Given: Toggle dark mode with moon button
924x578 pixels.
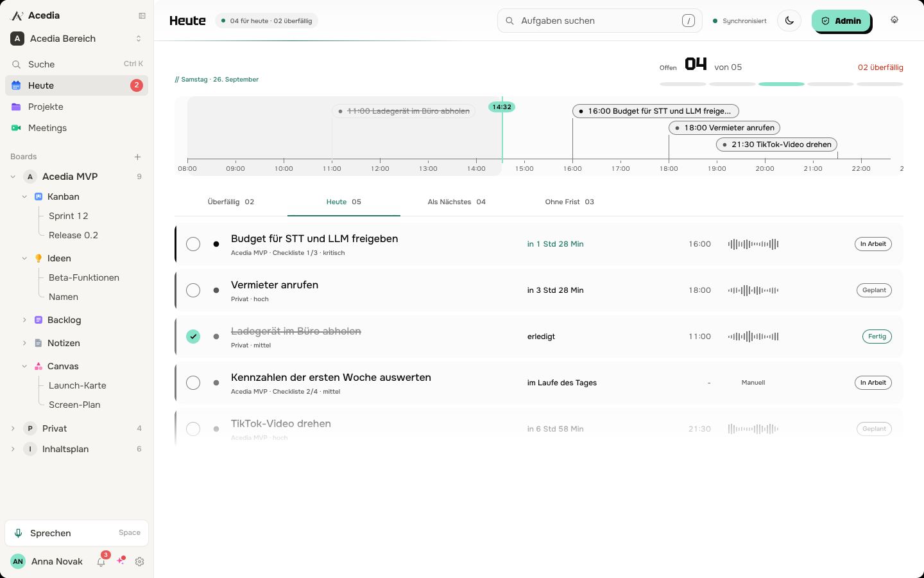Looking at the screenshot, I should tap(789, 21).
